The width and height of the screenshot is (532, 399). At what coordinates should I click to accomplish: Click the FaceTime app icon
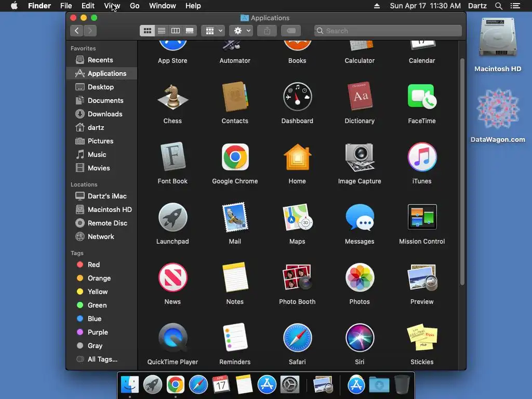422,97
